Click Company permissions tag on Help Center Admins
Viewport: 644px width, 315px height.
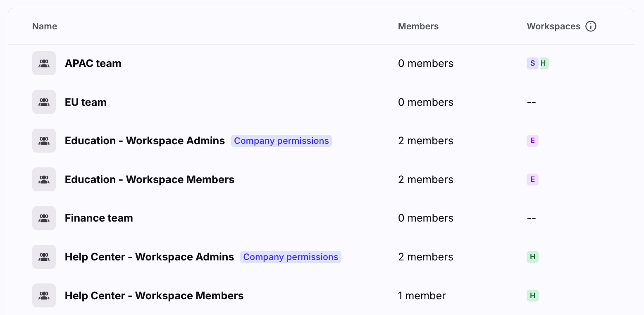(291, 257)
